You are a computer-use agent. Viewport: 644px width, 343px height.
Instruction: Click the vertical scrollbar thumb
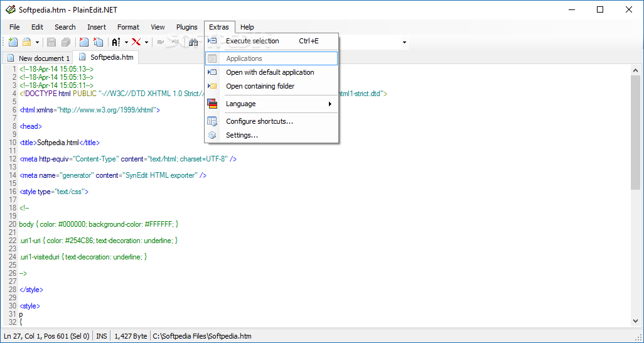pos(636,133)
